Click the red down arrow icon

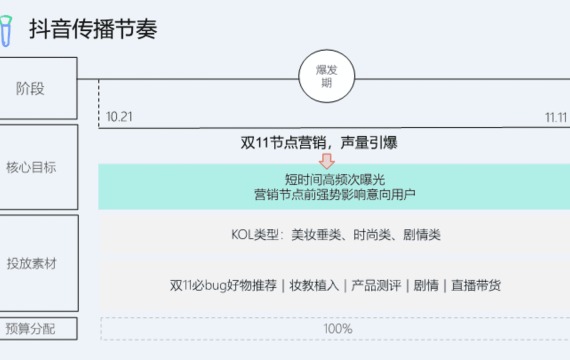click(x=327, y=161)
